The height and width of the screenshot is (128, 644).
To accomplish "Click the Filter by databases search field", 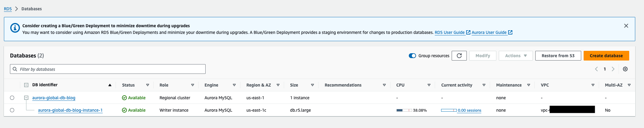I will click(108, 69).
